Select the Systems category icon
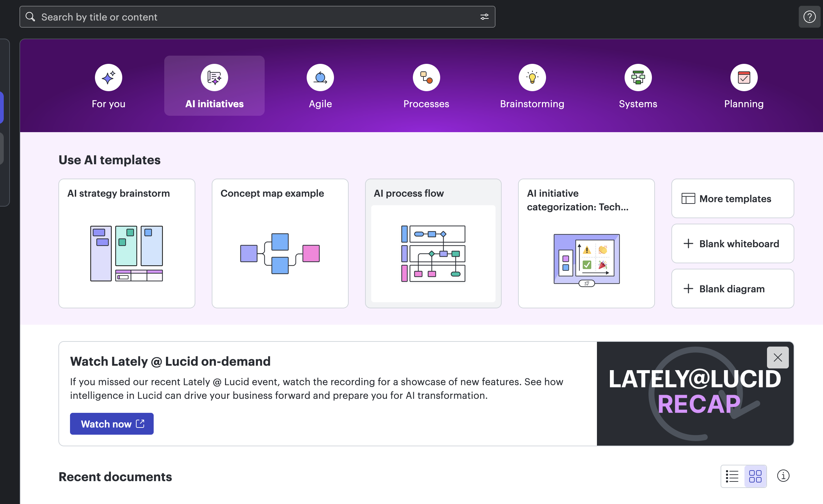Viewport: 823px width, 504px height. 638,78
